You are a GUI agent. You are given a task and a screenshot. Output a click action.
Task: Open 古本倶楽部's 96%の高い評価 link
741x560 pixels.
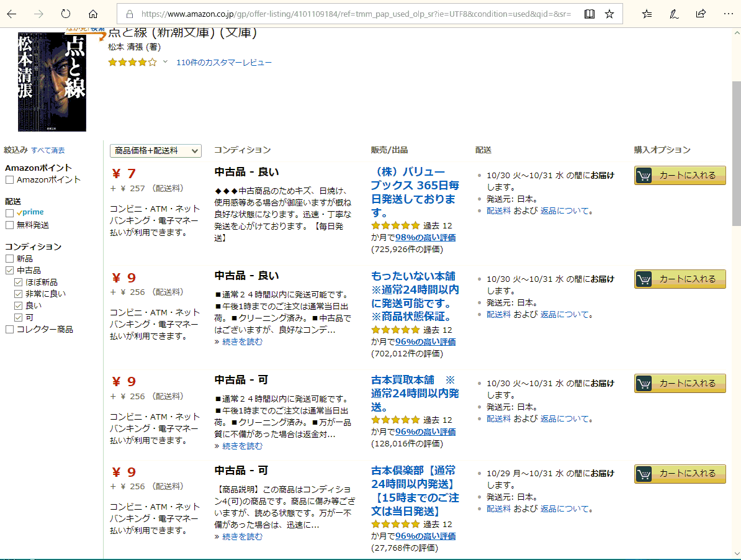point(425,536)
